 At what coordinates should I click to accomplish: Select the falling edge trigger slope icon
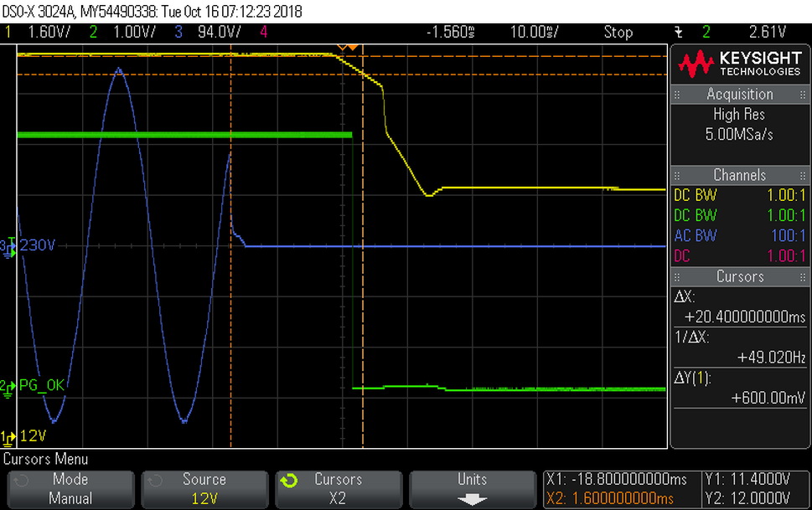point(678,32)
